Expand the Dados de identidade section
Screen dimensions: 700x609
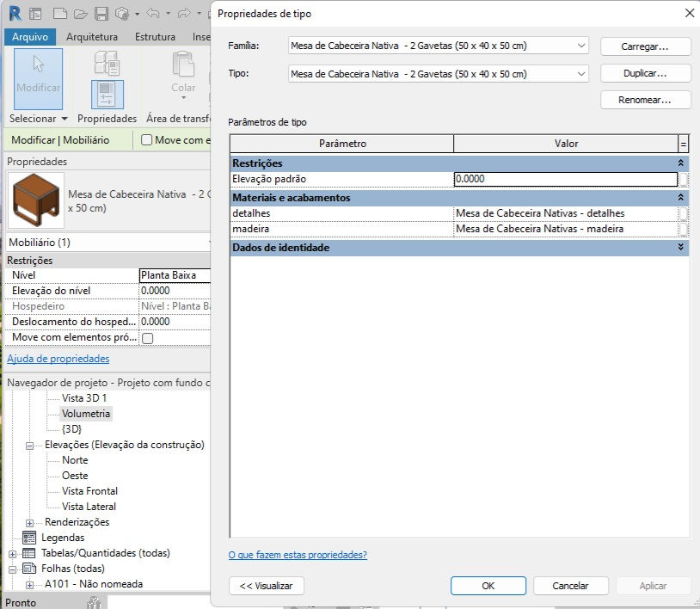(680, 247)
